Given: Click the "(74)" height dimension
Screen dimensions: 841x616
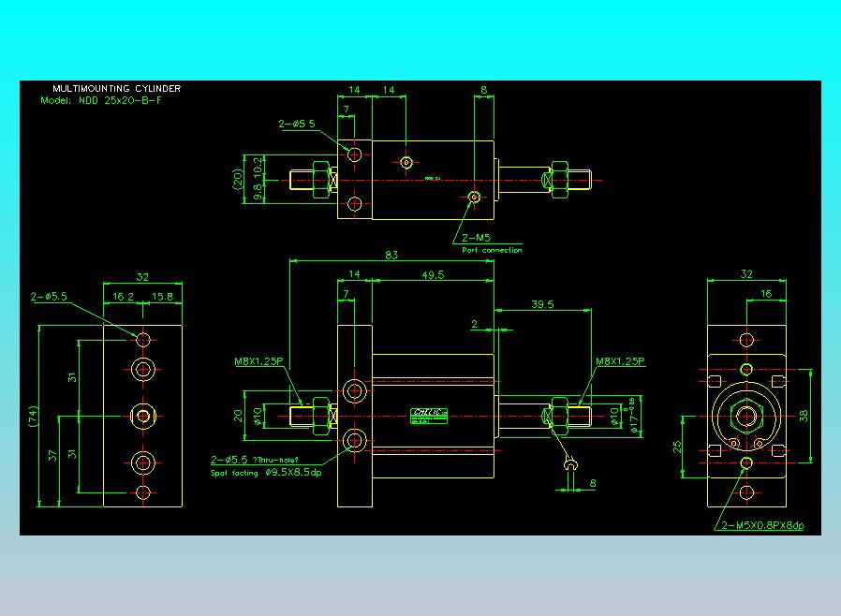Looking at the screenshot, I should coord(34,416).
